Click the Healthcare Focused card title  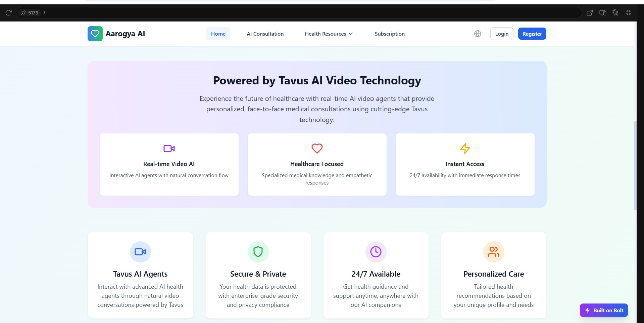317,164
